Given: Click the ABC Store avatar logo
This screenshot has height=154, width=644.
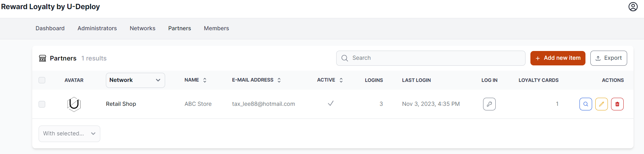Looking at the screenshot, I should pos(74,104).
